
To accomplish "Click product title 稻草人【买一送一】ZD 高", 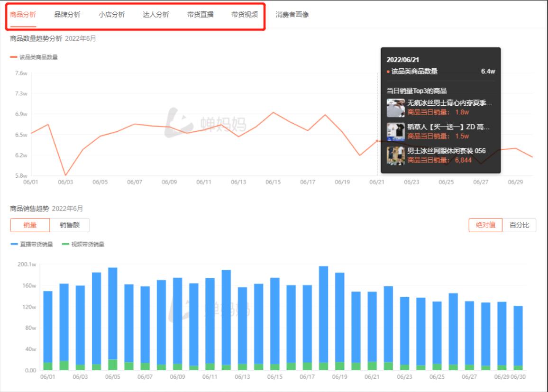I will click(448, 127).
